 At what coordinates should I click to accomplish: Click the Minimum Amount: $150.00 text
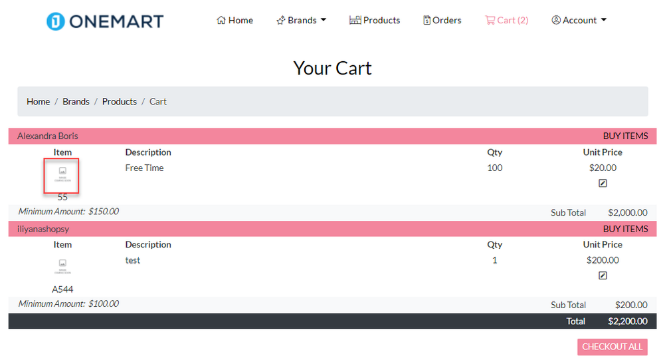click(x=69, y=211)
